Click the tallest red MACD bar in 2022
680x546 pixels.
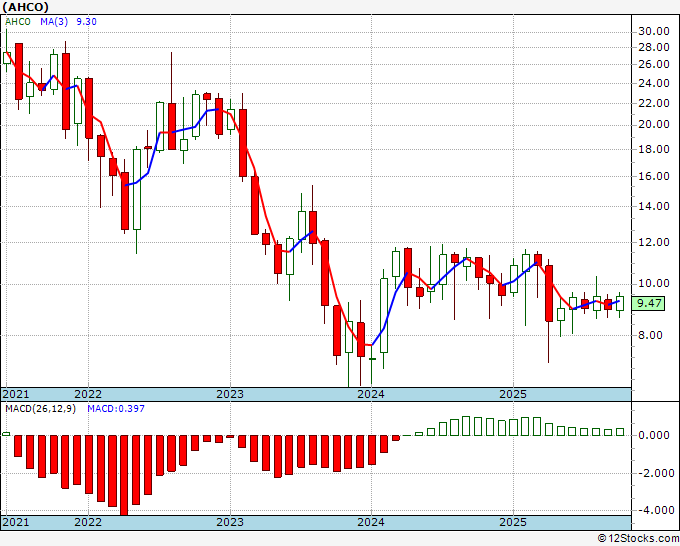point(124,475)
